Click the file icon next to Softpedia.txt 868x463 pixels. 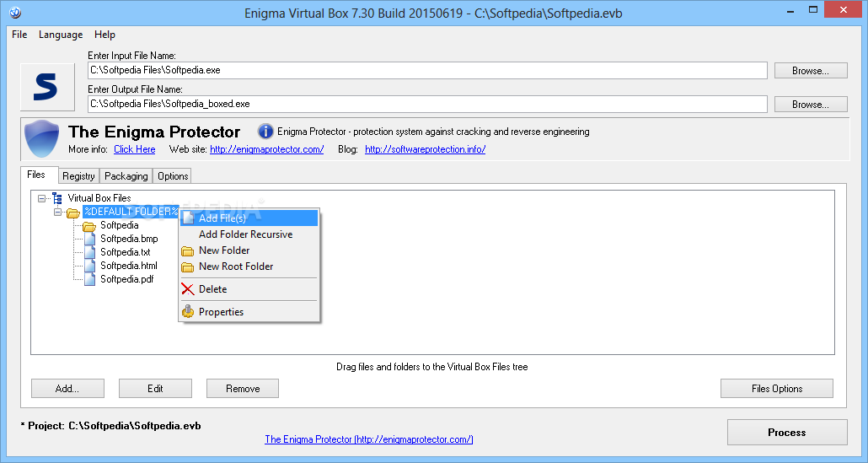[89, 252]
